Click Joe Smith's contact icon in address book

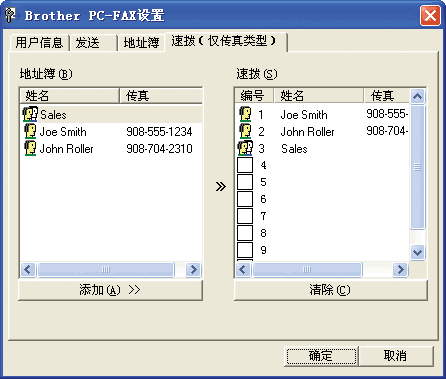pyautogui.click(x=30, y=131)
